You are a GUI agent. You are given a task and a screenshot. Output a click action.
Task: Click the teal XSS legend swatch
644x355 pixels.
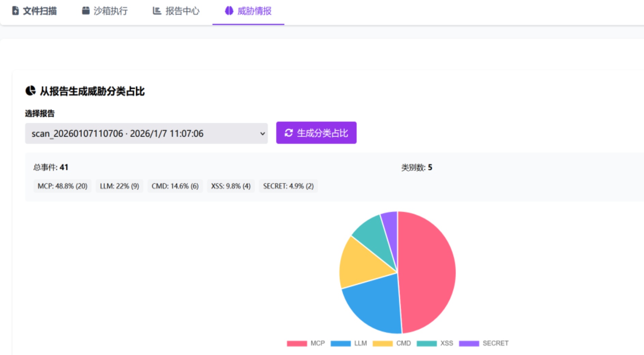coord(426,343)
